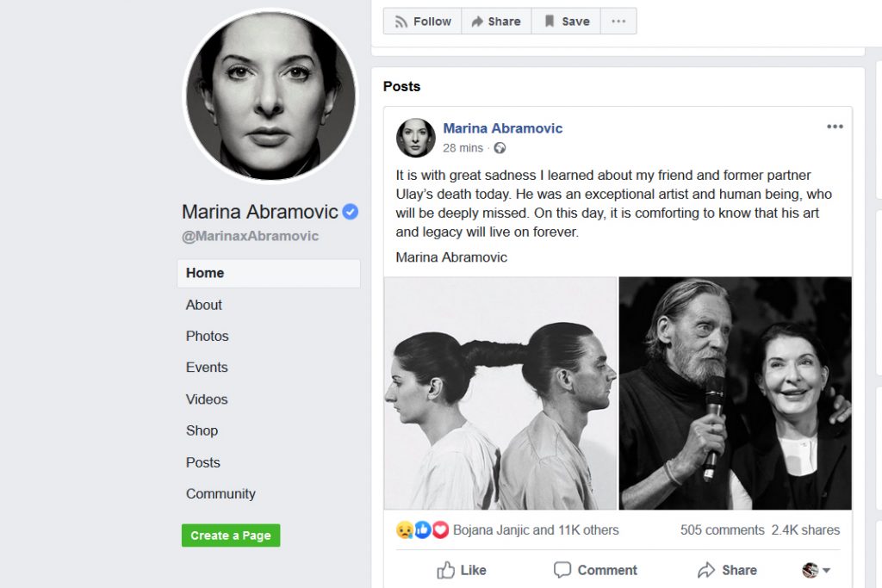This screenshot has height=588, width=882.
Task: Switch to the Community section
Action: tap(220, 493)
